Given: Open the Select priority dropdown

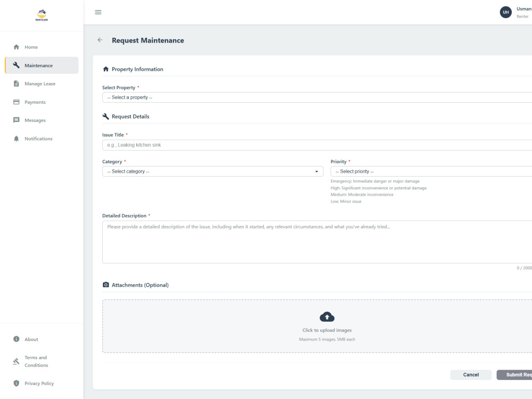Looking at the screenshot, I should (x=431, y=171).
